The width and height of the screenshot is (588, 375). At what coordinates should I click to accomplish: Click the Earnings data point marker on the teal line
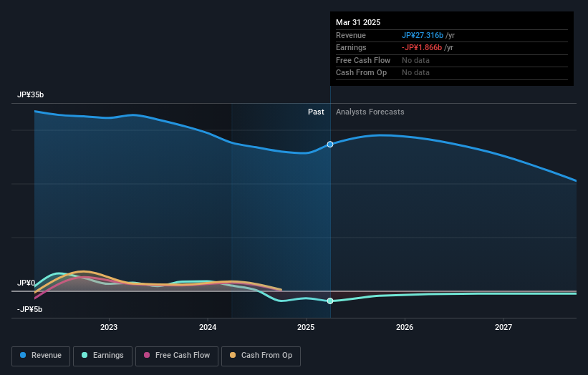point(330,301)
